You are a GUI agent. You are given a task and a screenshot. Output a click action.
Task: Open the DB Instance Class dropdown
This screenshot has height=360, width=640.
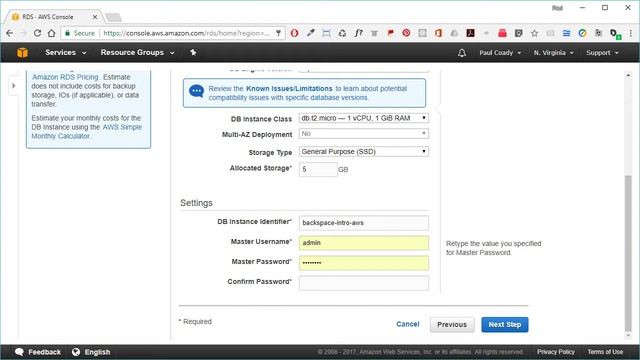[363, 118]
